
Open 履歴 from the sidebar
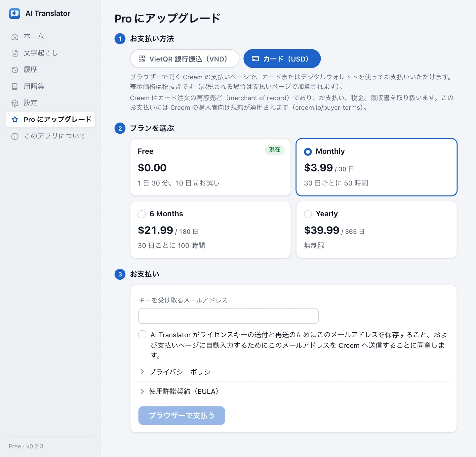click(50, 70)
